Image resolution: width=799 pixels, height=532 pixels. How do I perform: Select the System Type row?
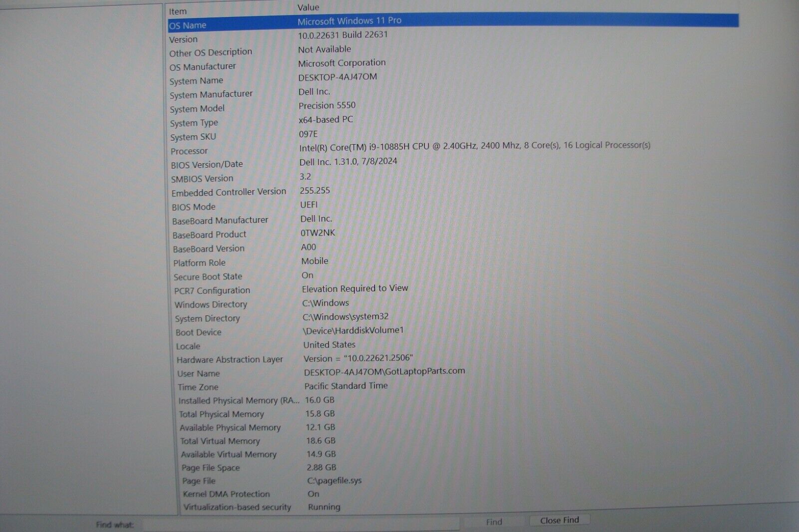click(194, 123)
